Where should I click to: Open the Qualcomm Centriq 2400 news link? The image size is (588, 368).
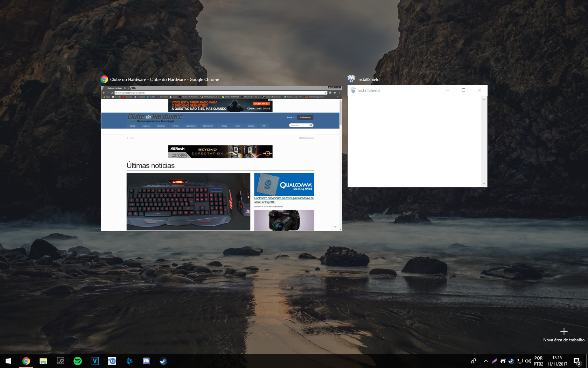[x=283, y=200]
